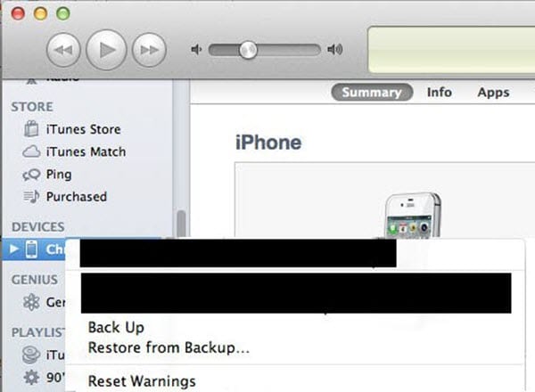The width and height of the screenshot is (535, 392).
Task: Select Reset Warnings in the context menu
Action: 142,381
